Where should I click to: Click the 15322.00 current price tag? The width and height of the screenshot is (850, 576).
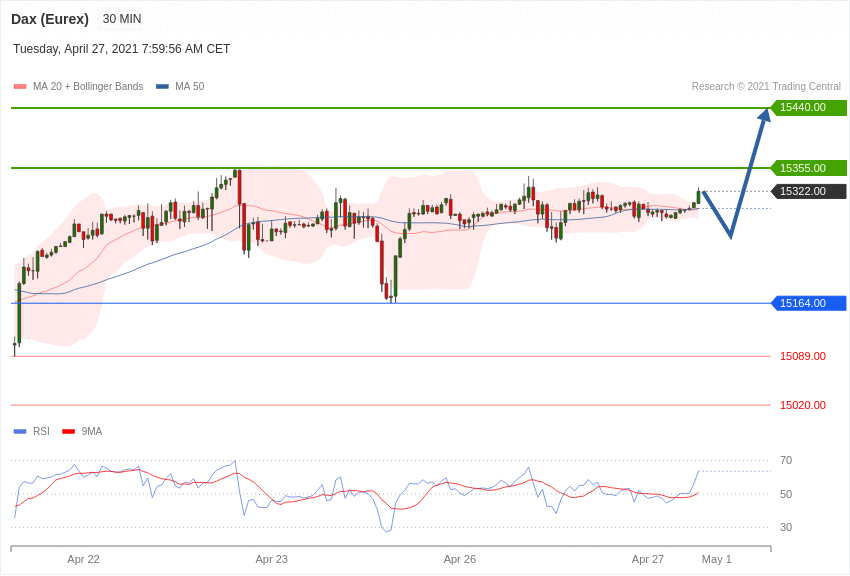click(808, 191)
